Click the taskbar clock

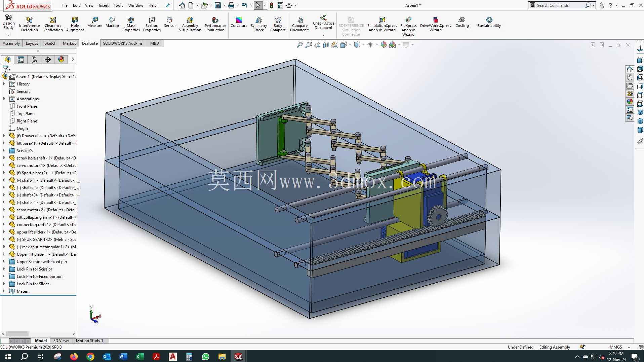616,356
